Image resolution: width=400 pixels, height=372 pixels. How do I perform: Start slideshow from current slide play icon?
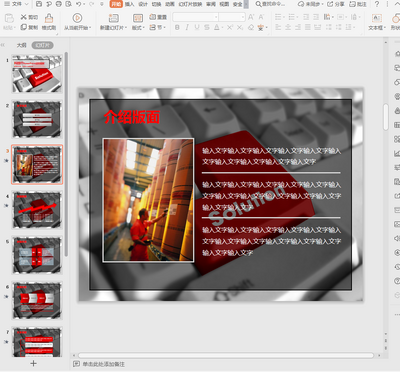click(x=77, y=18)
